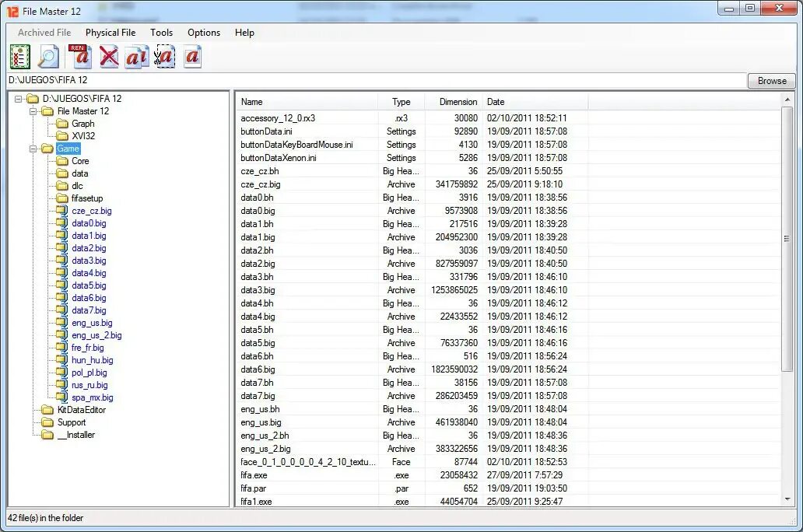Select accessory_12_0.rx3 in the file list
Viewport: 803px width, 532px height.
[278, 117]
